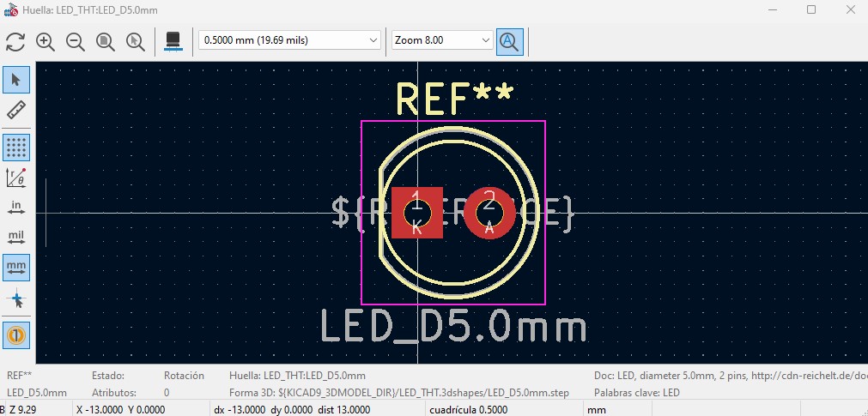Open the Zoom 8.00 dropdown

(x=442, y=40)
